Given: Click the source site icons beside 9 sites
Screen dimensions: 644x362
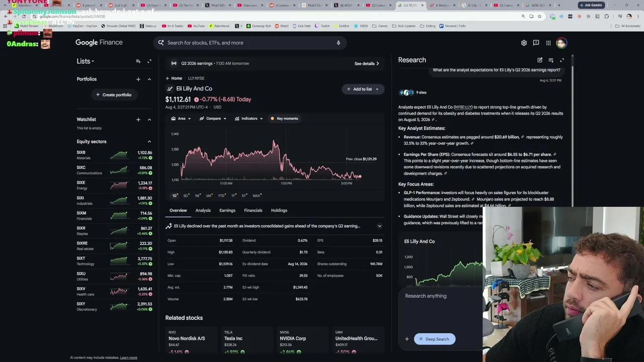Looking at the screenshot, I should point(406,93).
